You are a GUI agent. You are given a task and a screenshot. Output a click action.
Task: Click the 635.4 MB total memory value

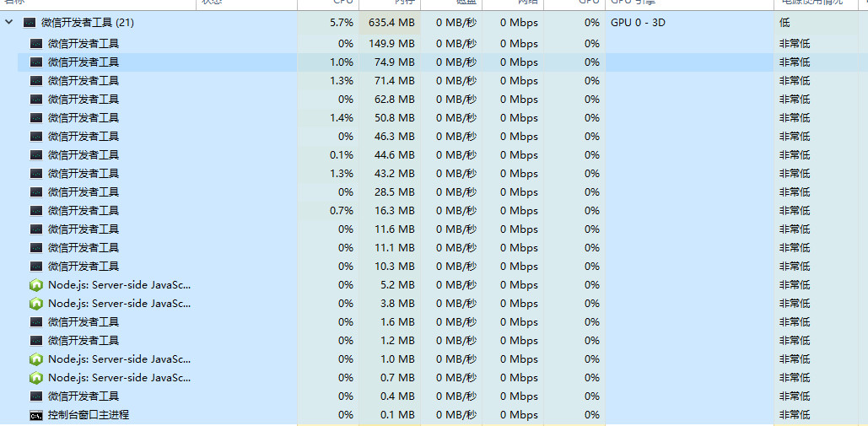tap(391, 23)
